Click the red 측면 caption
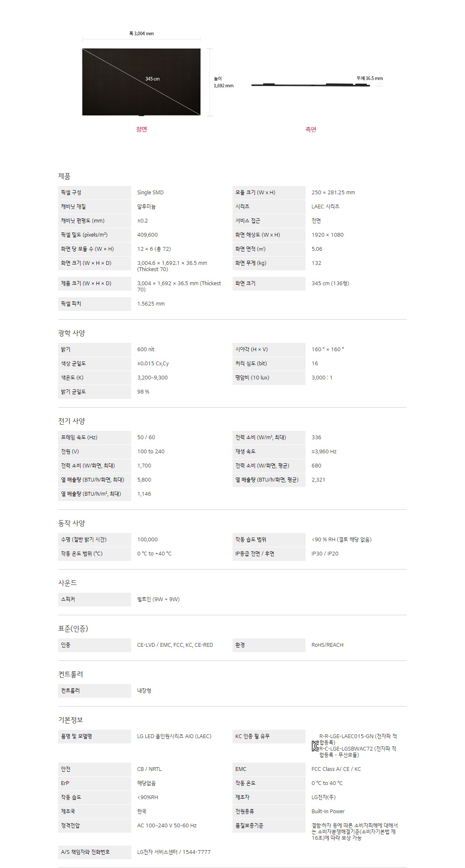 (x=311, y=130)
